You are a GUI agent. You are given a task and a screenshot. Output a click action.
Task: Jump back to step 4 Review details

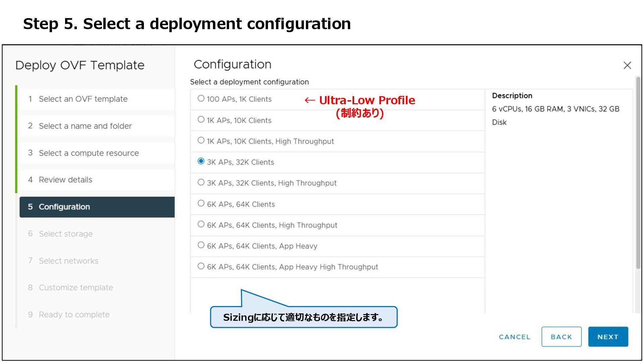tap(65, 180)
